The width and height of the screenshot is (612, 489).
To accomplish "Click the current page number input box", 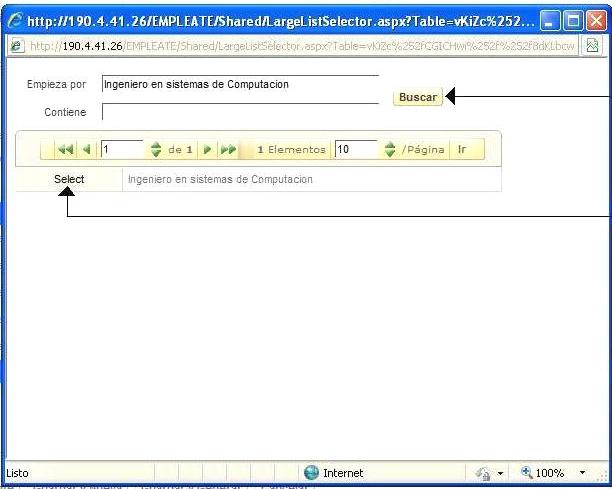I will click(121, 150).
